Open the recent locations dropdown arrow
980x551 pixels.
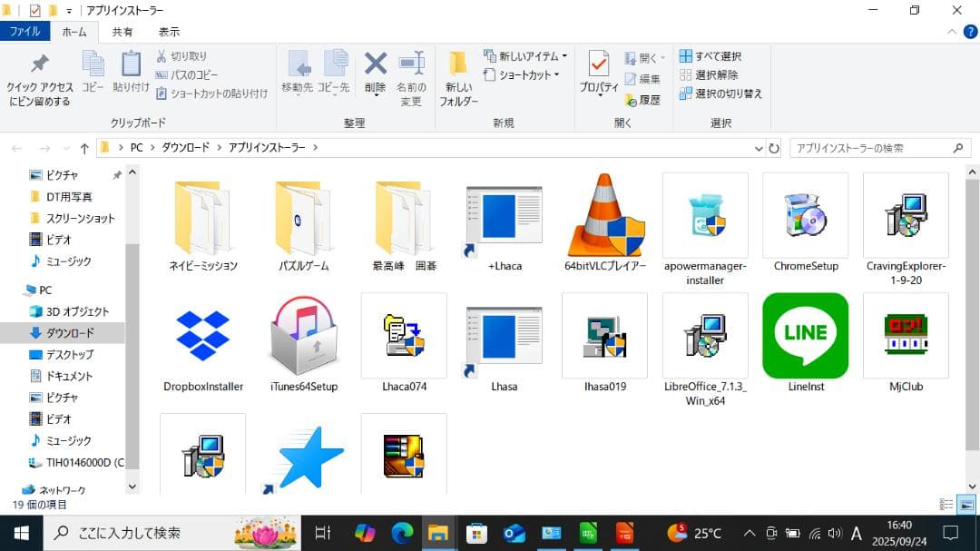(66, 148)
